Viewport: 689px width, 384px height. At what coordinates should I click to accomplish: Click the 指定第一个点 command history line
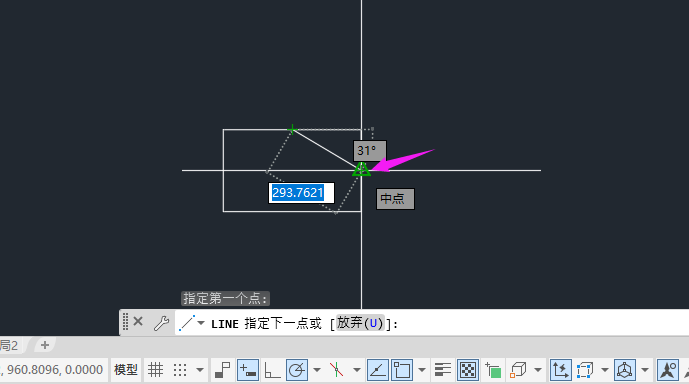pyautogui.click(x=225, y=299)
